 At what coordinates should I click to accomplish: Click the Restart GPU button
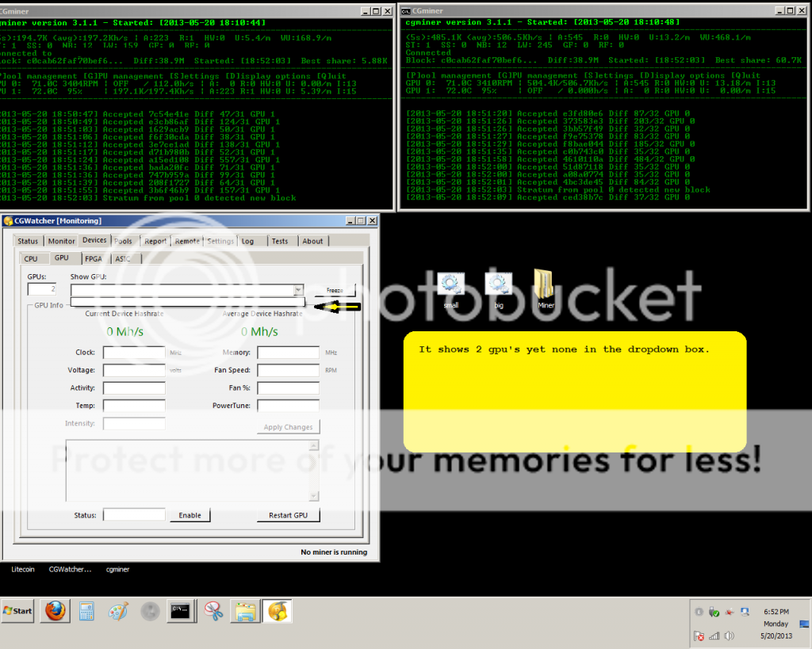click(x=289, y=515)
